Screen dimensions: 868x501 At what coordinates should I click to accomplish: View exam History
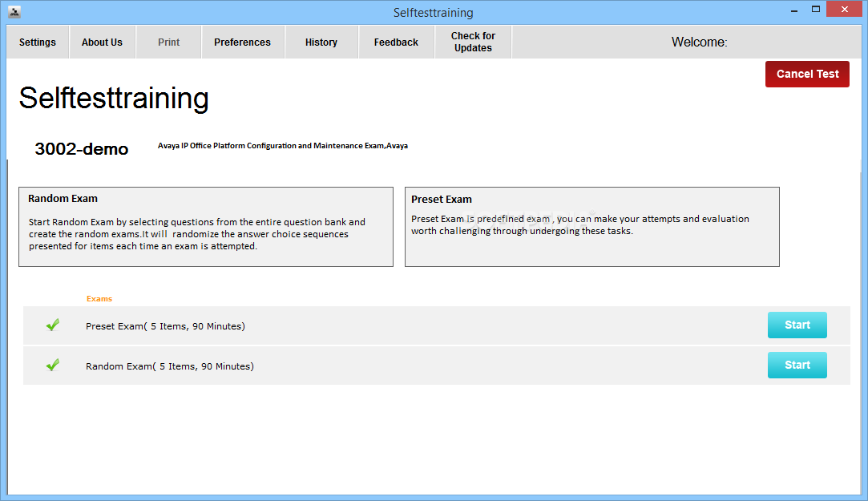click(321, 42)
